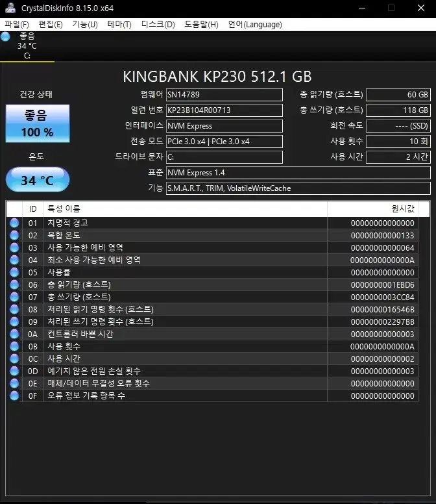Click the 총 읽기량 (호스트) value 60 GB
Viewport: 436px width, 504px height.
[398, 95]
